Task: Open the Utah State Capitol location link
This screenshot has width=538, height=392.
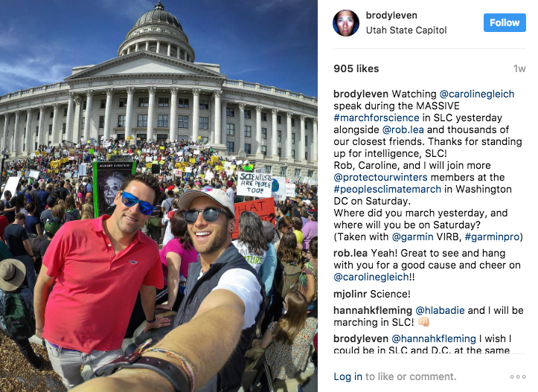Action: (406, 30)
